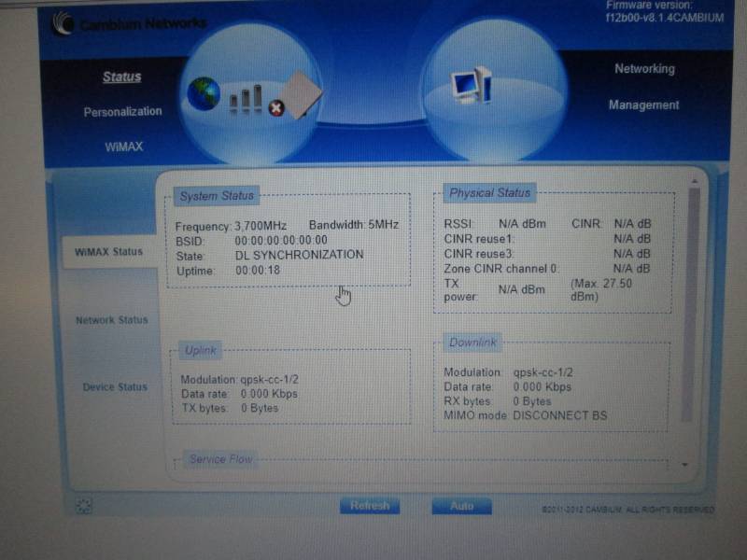This screenshot has width=747, height=560.
Task: Click the CINR reuse1 label
Action: [x=477, y=239]
